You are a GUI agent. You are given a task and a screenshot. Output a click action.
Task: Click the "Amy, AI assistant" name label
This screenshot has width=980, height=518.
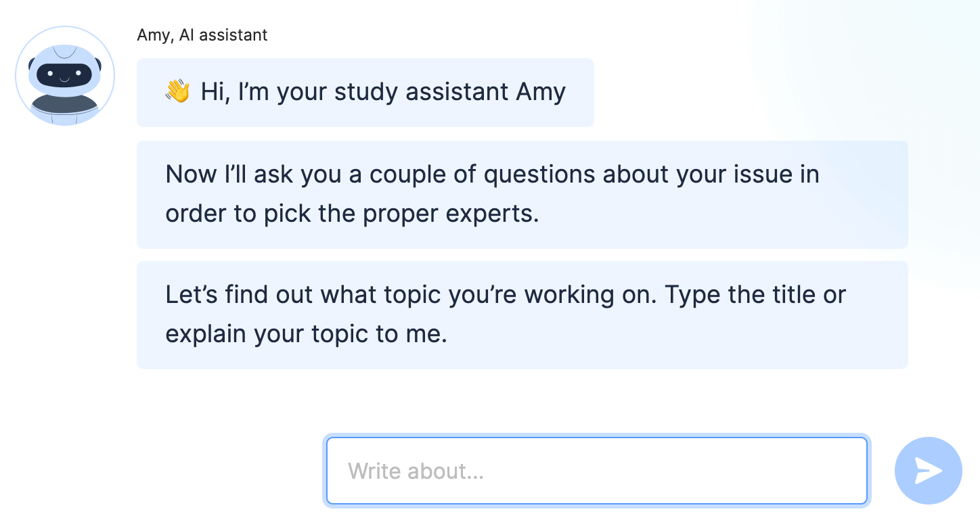tap(202, 35)
